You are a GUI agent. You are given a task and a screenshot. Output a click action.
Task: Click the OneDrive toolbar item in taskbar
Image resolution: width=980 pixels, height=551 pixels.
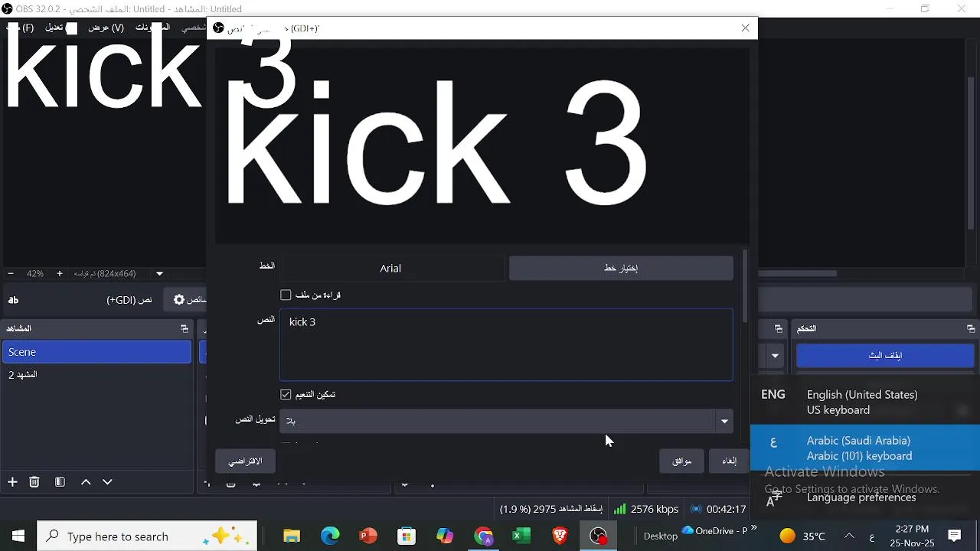[714, 530]
